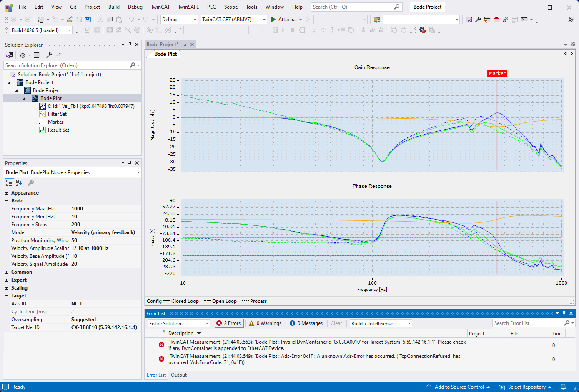The height and width of the screenshot is (392, 579).
Task: Toggle auto-hide pin on Solution Explorer
Action: click(x=130, y=45)
